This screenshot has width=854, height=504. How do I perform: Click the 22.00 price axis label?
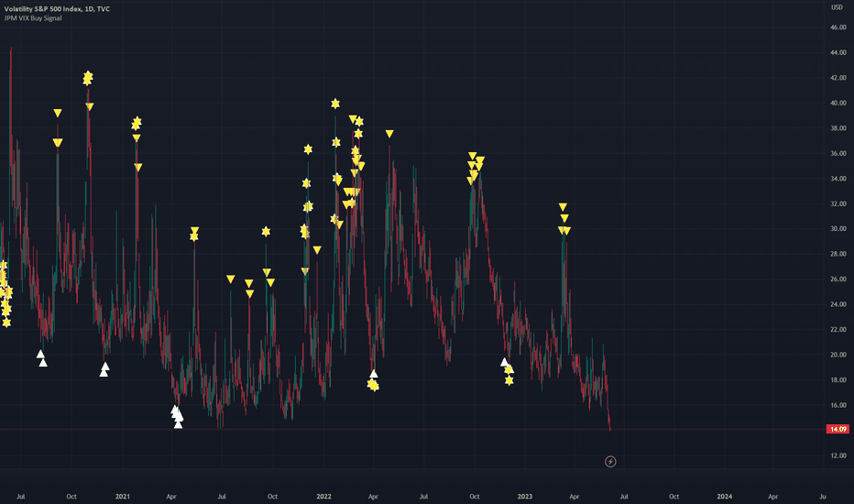pyautogui.click(x=838, y=330)
